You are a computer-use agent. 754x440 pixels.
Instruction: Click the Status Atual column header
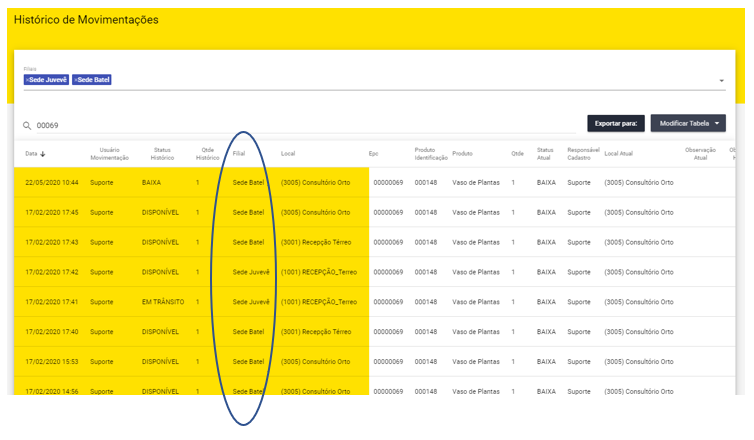(x=544, y=154)
